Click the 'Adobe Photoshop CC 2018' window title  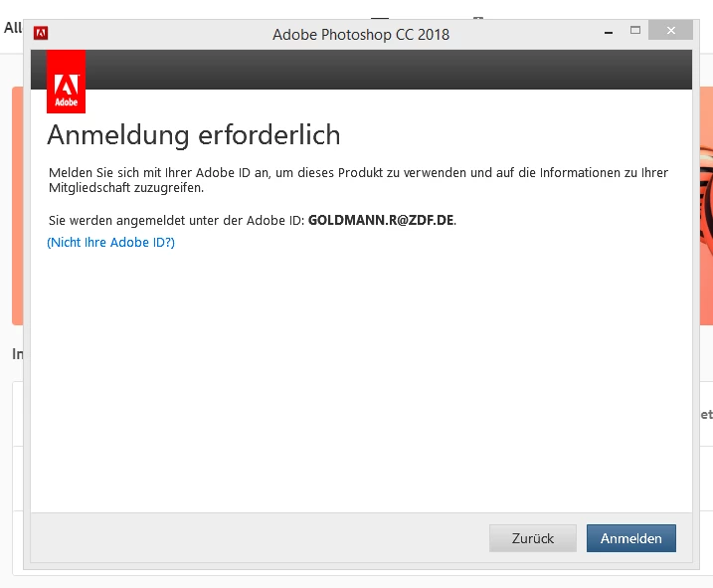361,35
